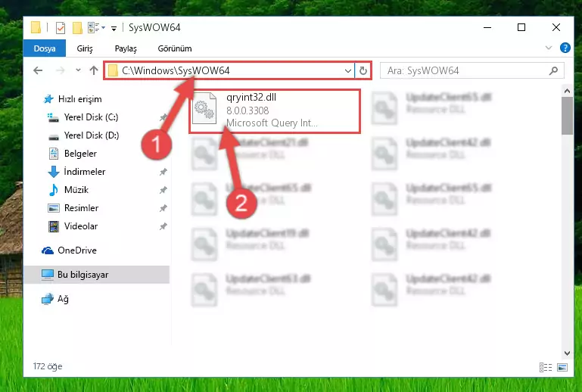
Task: Click the Properties quick access icon
Action: 60,27
